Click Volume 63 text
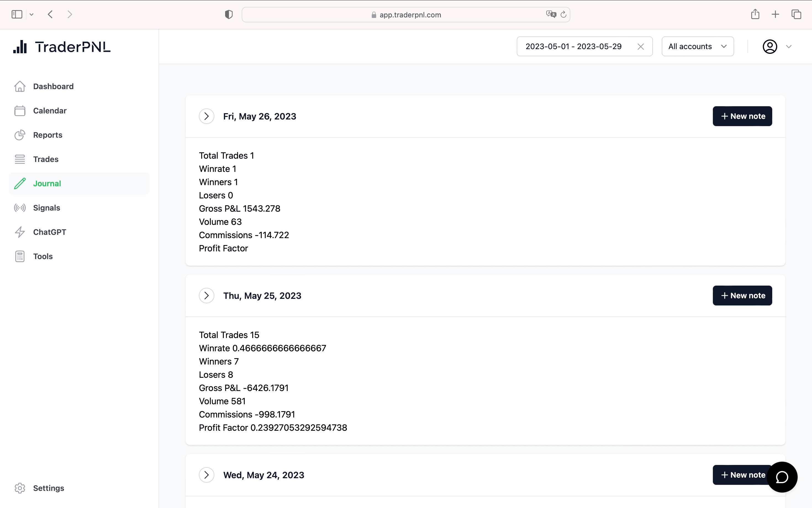 [x=220, y=222]
